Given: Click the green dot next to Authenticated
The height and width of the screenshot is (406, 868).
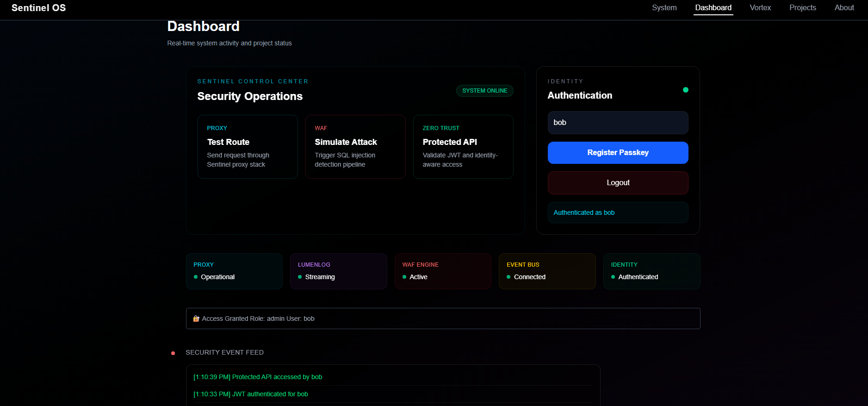Looking at the screenshot, I should pos(613,277).
